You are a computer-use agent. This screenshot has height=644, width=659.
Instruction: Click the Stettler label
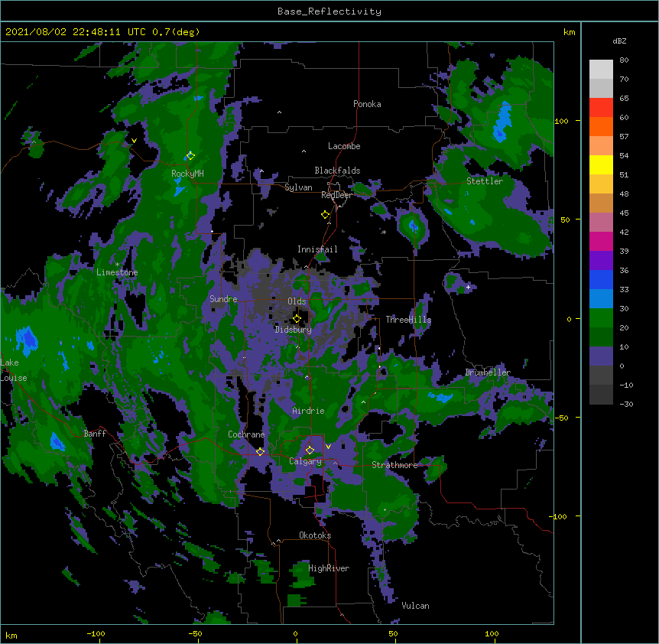point(485,181)
